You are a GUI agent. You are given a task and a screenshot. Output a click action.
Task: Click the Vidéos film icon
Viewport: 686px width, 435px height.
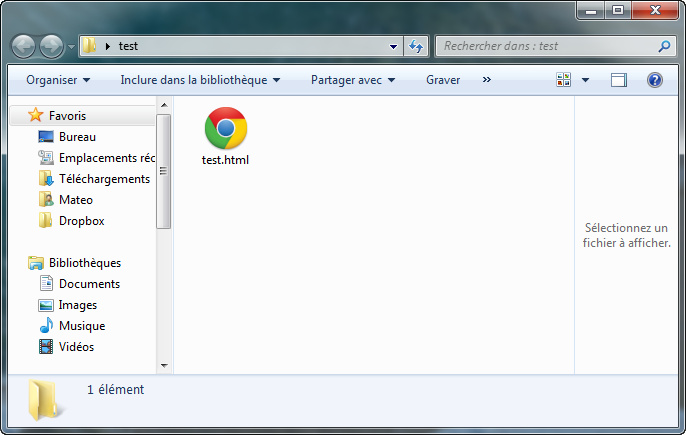pyautogui.click(x=46, y=347)
